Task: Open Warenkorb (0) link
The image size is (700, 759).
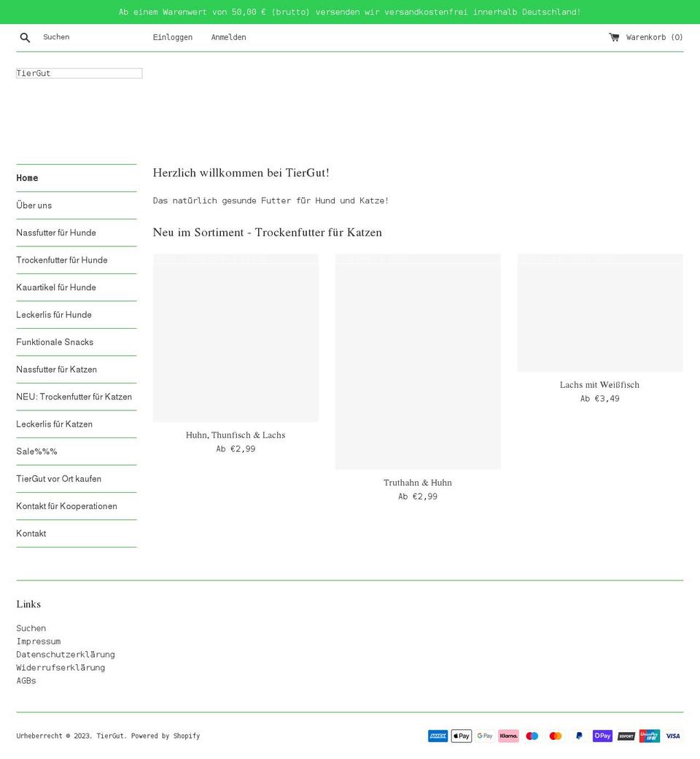Action: click(654, 37)
